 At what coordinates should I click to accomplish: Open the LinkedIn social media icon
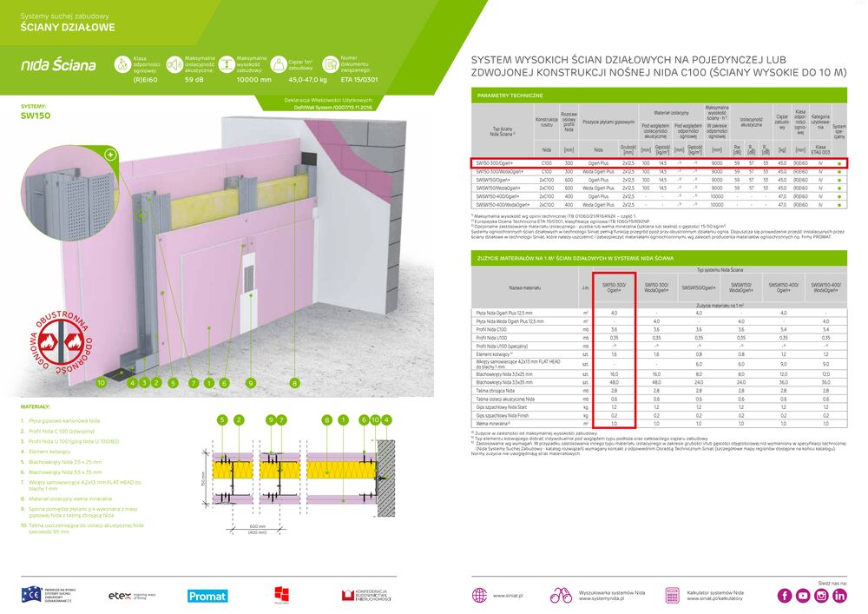tap(839, 595)
